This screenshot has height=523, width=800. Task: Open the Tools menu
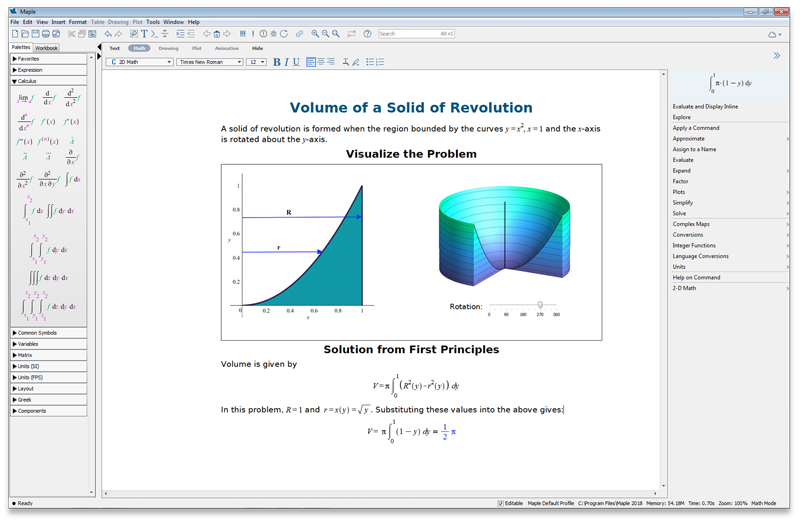point(153,21)
